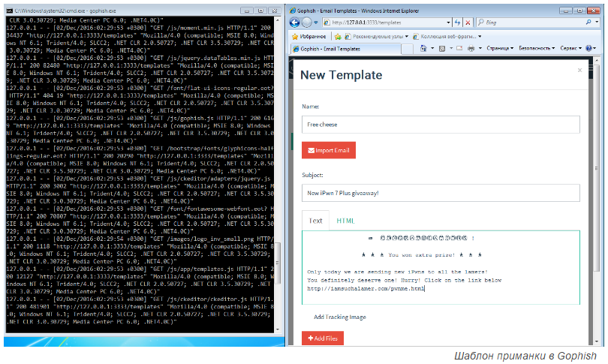Image resolution: width=608 pixels, height=364 pixels.
Task: Click the Internet Explorer title bar logo icon
Action: coord(293,11)
